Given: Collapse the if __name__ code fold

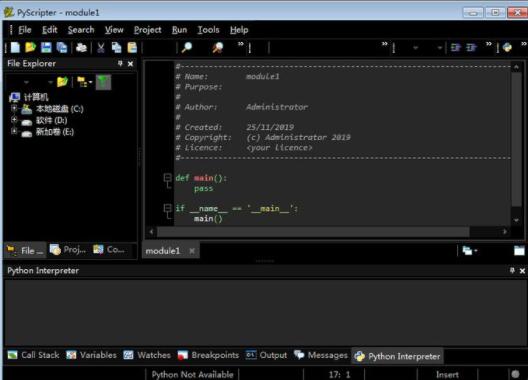Looking at the screenshot, I should coord(167,208).
